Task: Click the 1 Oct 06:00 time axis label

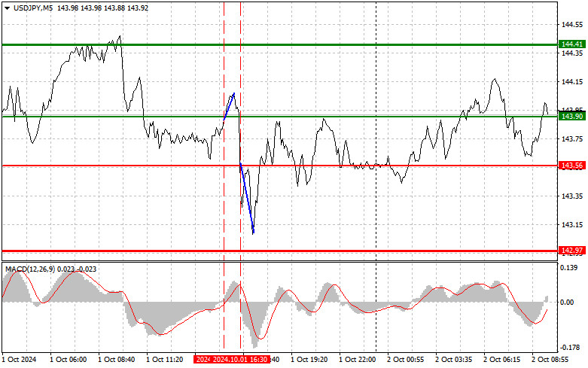Action: point(69,360)
